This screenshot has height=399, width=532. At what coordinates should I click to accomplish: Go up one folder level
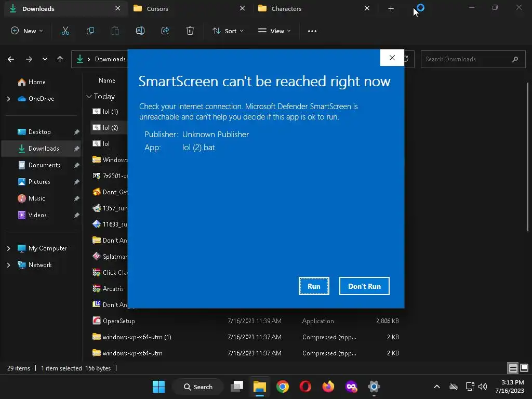click(x=60, y=59)
